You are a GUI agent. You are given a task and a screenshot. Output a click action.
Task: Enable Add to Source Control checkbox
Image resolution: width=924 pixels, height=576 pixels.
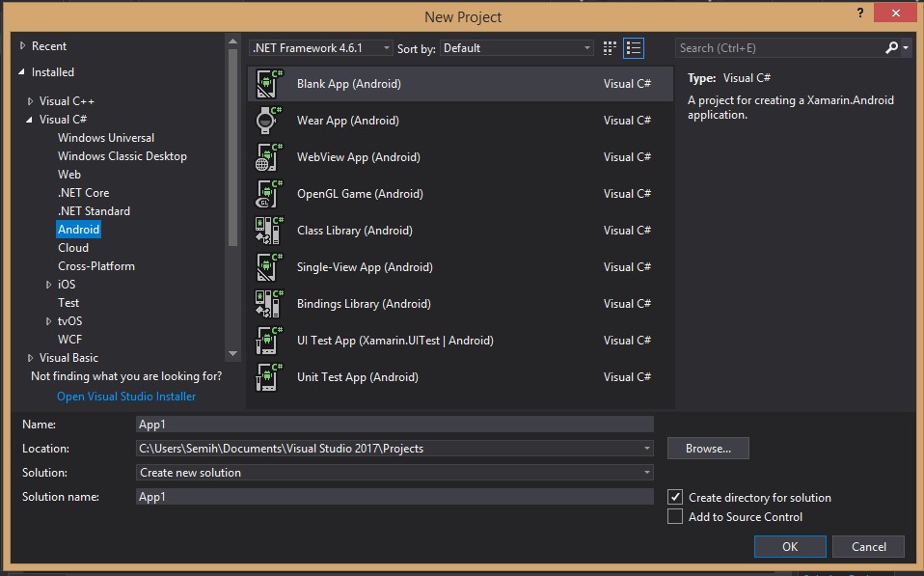pos(675,516)
